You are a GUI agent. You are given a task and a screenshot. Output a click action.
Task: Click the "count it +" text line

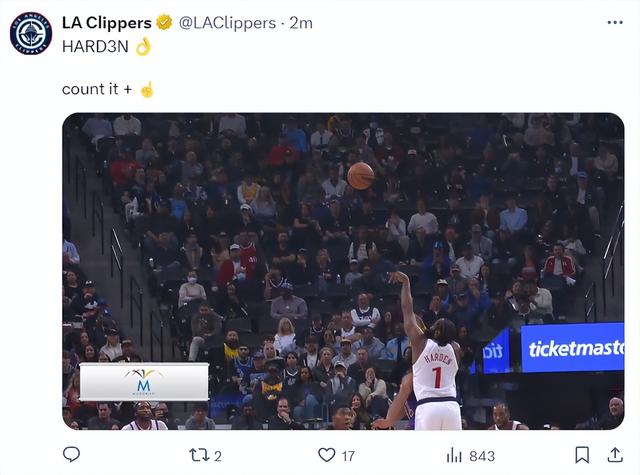pos(97,89)
